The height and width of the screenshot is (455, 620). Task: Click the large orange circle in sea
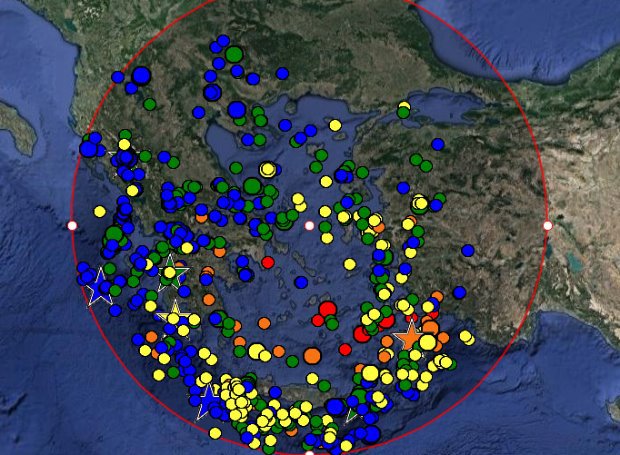[x=312, y=355]
